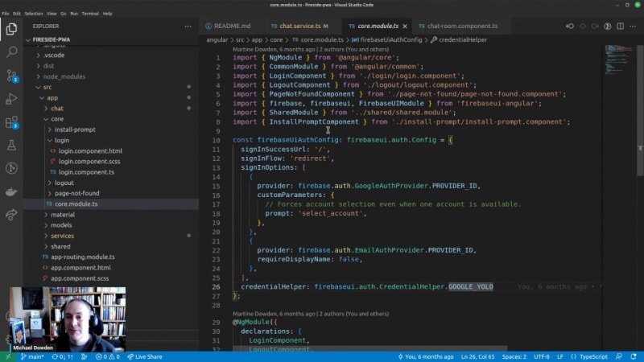Viewport: 644px width, 362px height.
Task: Click the main branch indicator
Action: pyautogui.click(x=32, y=356)
